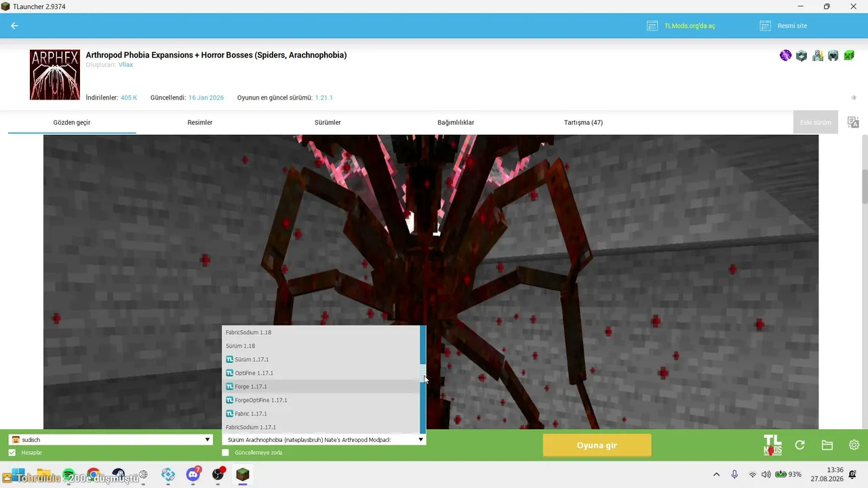Viewport: 868px width, 488px height.
Task: Mark the mod as favorite with the star
Action: pos(854,98)
